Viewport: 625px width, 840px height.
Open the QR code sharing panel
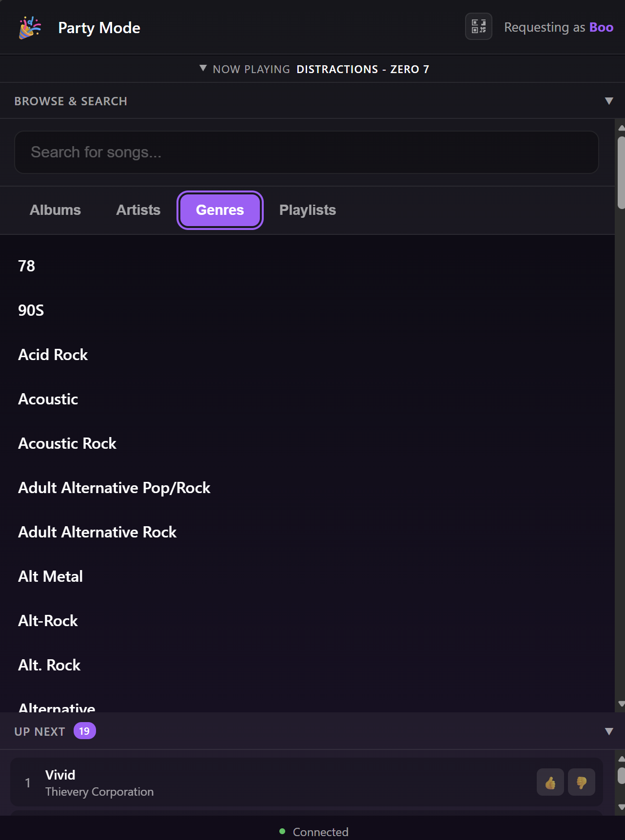pos(478,27)
